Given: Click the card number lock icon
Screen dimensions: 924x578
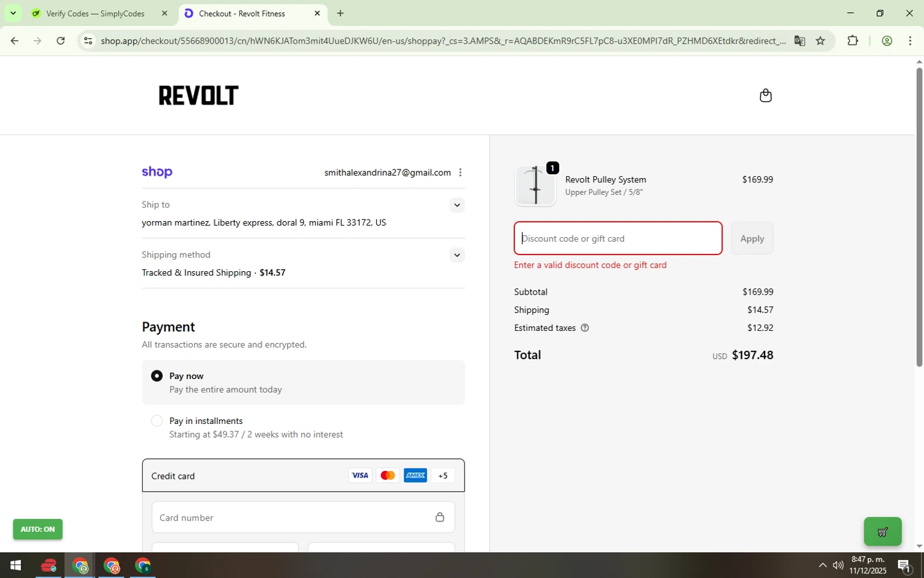Looking at the screenshot, I should pyautogui.click(x=439, y=517).
